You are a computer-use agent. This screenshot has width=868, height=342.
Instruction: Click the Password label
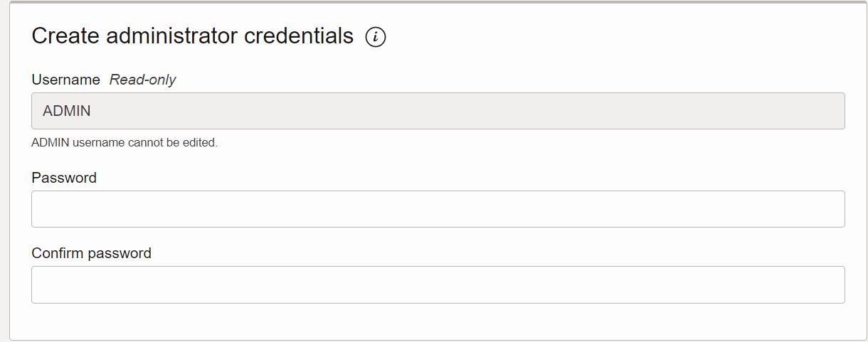(64, 178)
